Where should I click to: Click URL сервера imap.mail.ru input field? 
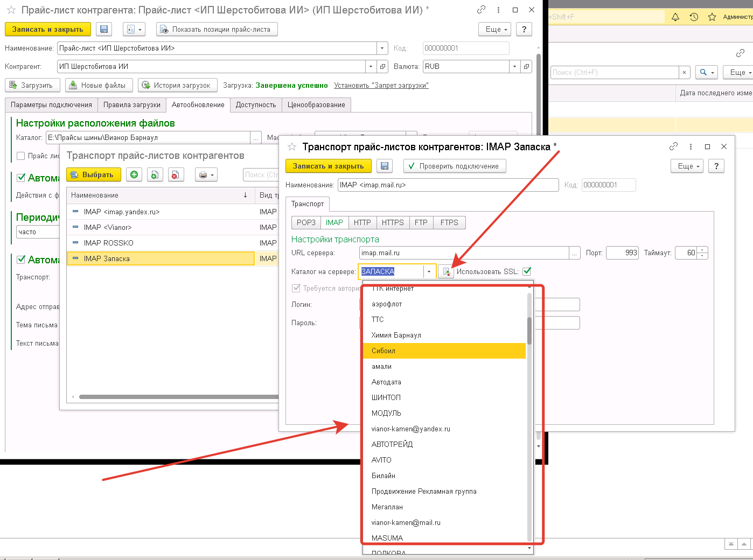(464, 253)
